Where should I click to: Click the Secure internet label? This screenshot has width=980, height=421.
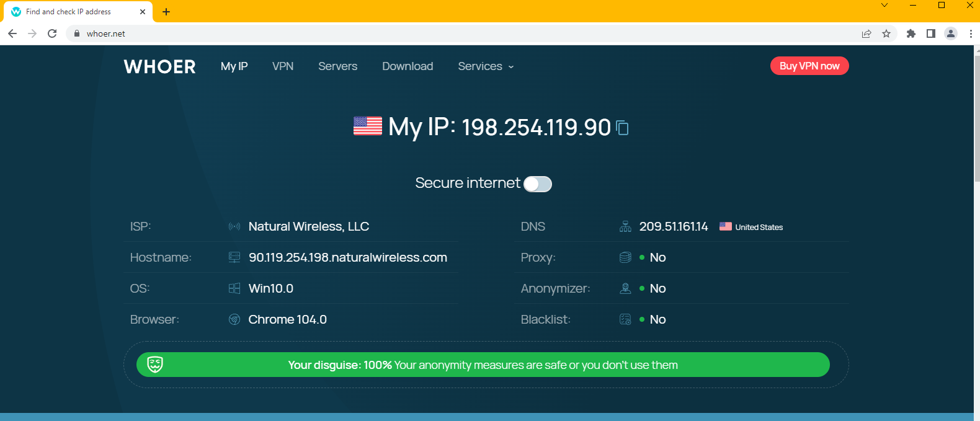468,183
